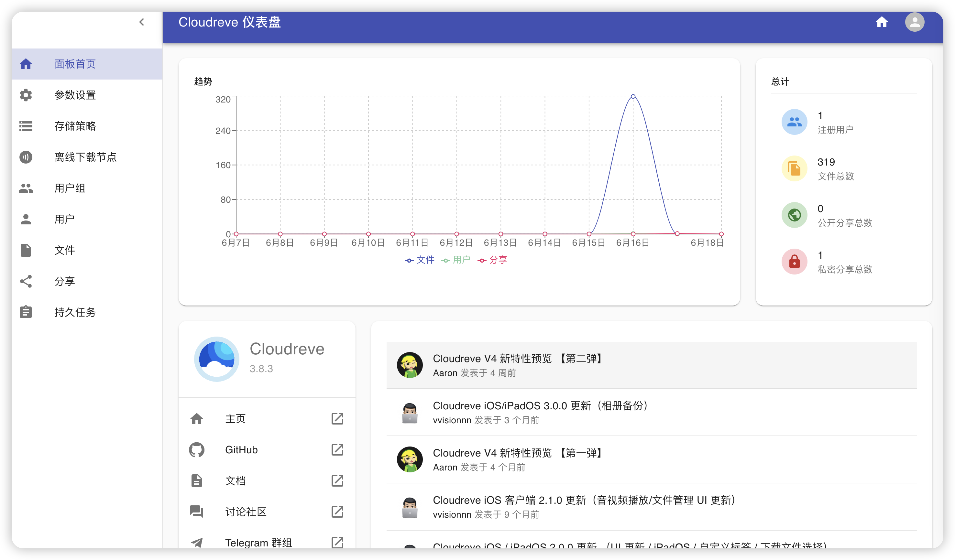Viewport: 955px width, 560px height.
Task: Open the GitHub link
Action: [x=267, y=449]
